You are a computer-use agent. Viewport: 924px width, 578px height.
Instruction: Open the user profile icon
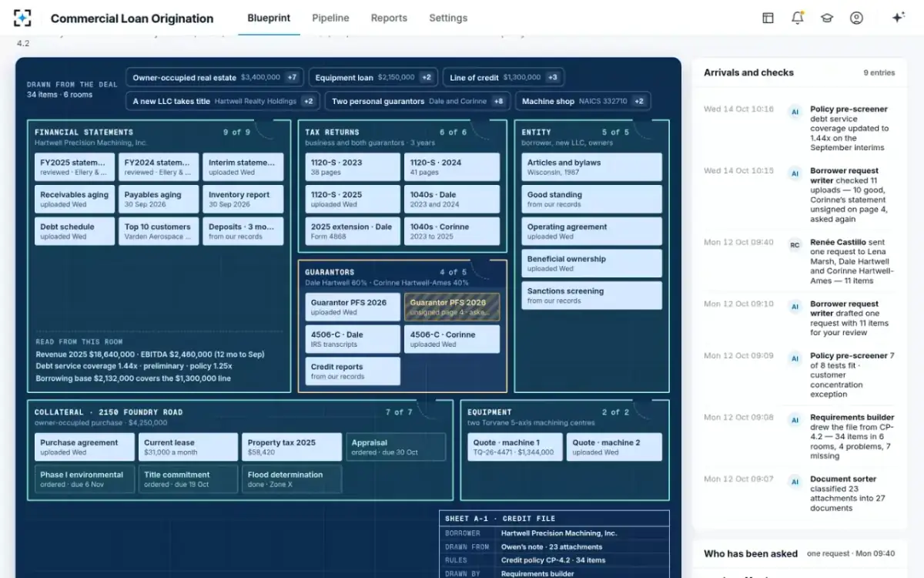pyautogui.click(x=856, y=18)
